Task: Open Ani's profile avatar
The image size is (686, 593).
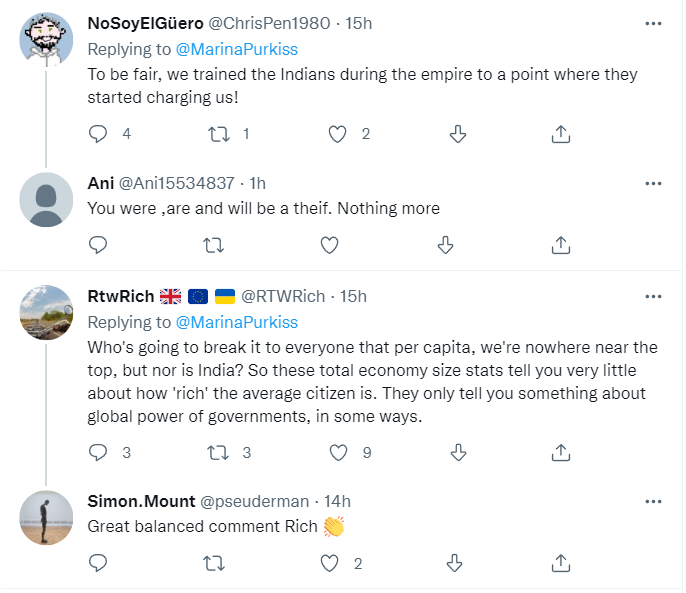Action: pyautogui.click(x=47, y=201)
